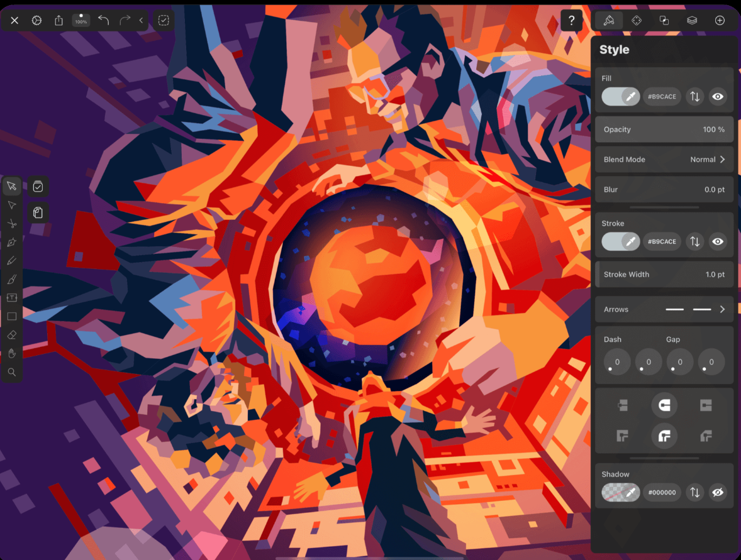Open the Layers panel icon

(x=692, y=20)
